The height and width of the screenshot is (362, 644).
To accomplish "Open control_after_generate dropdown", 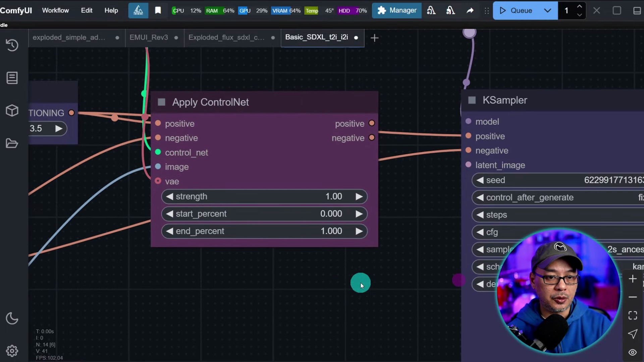I will pyautogui.click(x=558, y=198).
